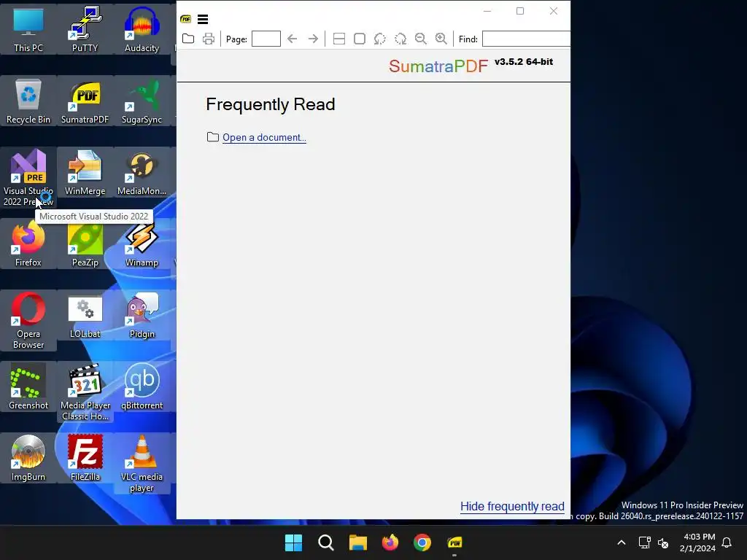The height and width of the screenshot is (560, 747).
Task: Open the SumatraPDF hamburger menu
Action: 203,19
